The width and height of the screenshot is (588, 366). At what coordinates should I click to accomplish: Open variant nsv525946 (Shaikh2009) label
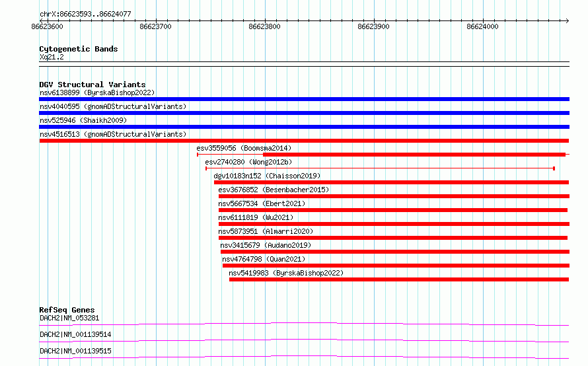[x=83, y=120]
